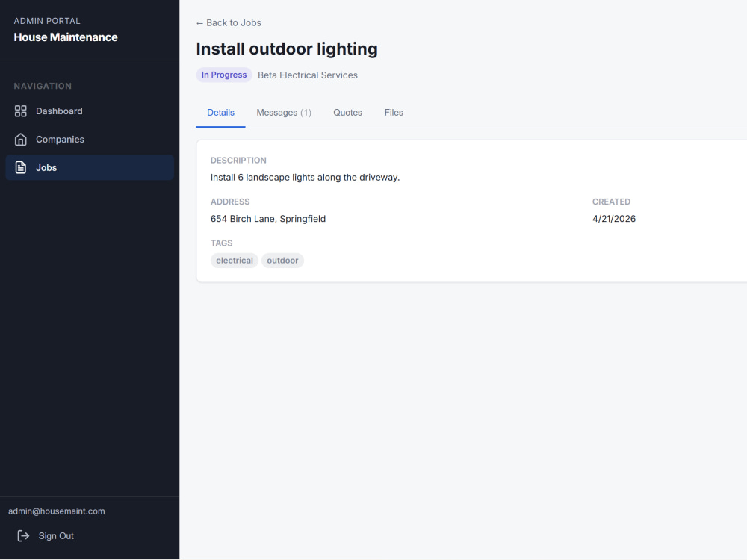
Task: Switch to the Quotes tab
Action: (348, 113)
